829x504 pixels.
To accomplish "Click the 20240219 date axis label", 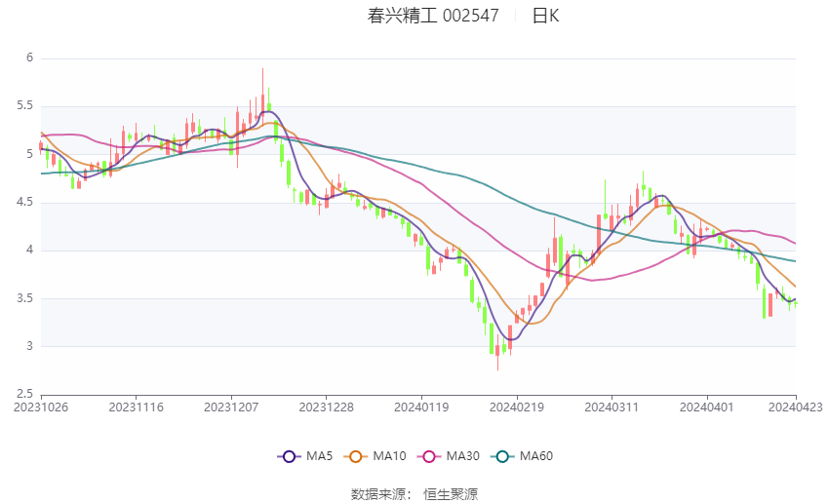I will tap(516, 406).
